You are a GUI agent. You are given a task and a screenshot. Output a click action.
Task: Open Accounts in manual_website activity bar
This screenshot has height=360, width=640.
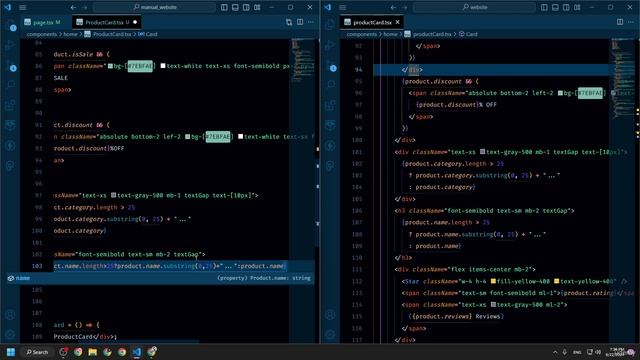point(11,315)
